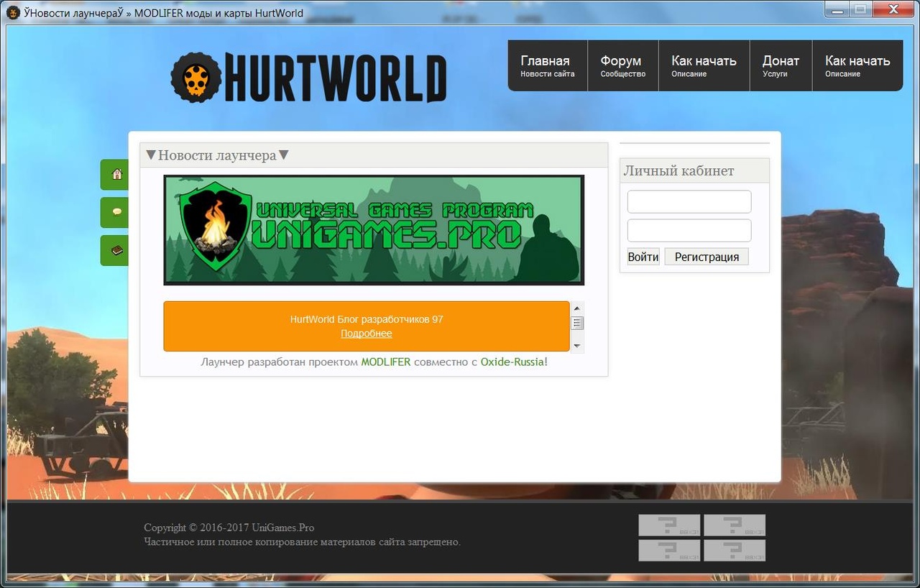
Task: Close the launcher window
Action: [892, 9]
